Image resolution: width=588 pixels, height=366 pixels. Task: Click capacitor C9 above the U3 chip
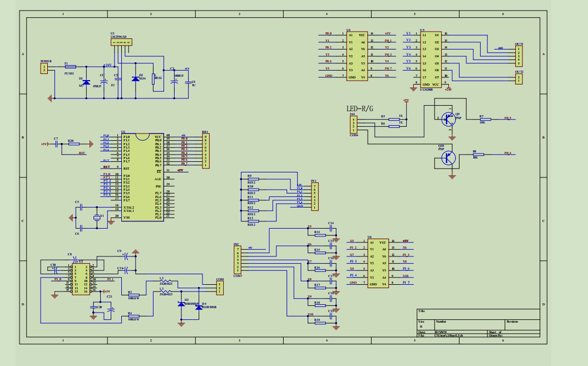click(x=126, y=256)
